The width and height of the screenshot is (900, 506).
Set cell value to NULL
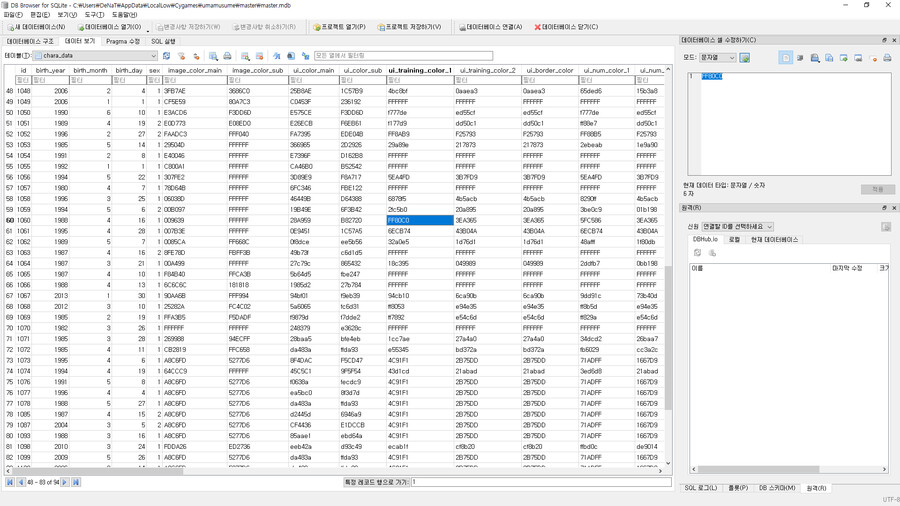873,57
